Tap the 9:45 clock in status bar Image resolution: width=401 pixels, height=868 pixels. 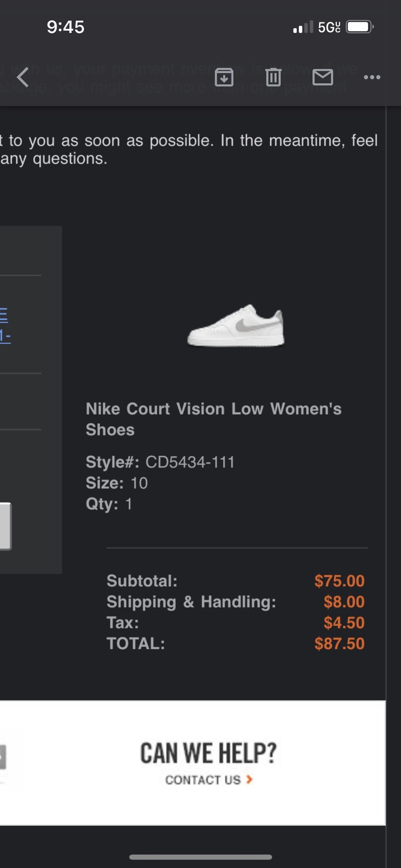pos(66,27)
